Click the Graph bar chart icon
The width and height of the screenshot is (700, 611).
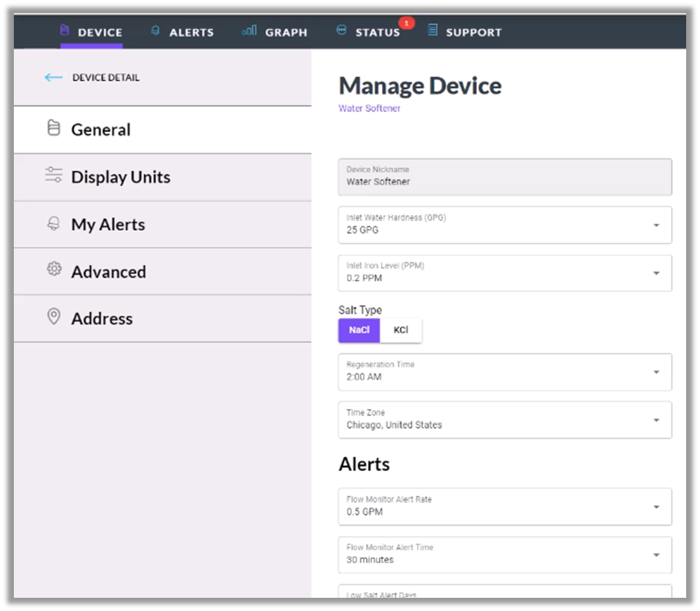(249, 31)
